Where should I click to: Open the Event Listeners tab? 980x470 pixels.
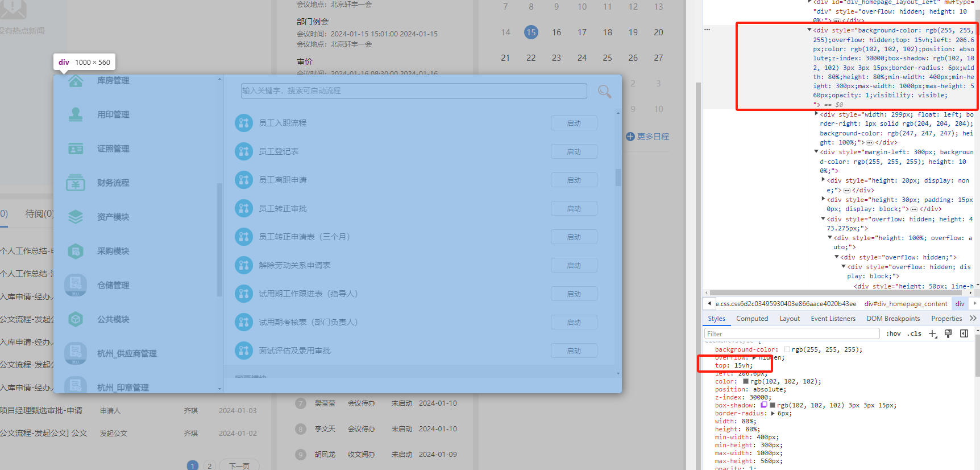click(833, 319)
